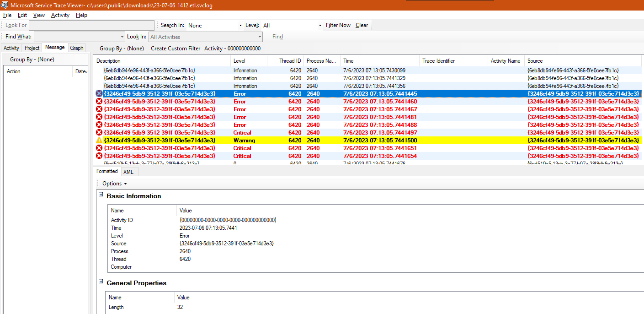Click the Critical level cell at 07:13:05.7441651
Screen dimensions: 644x314
(x=242, y=148)
